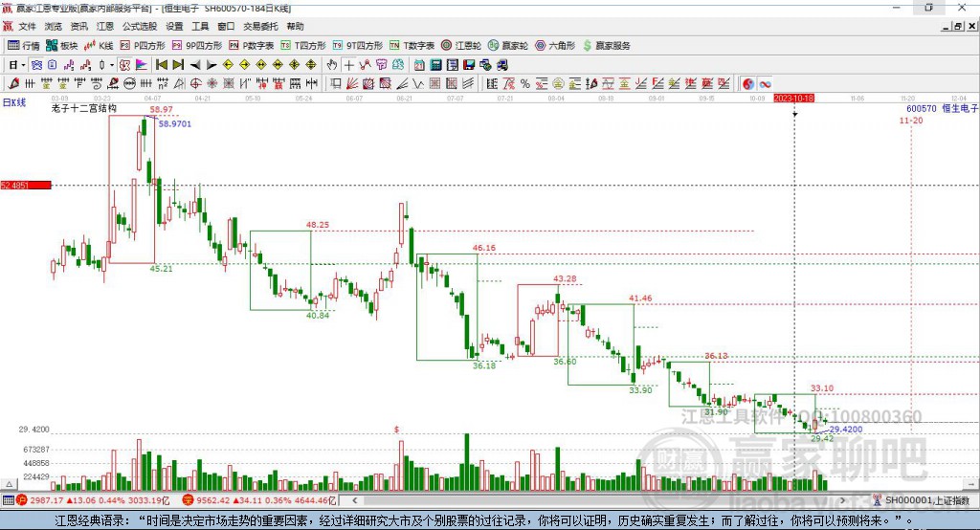Click the horizontal scrollbar right arrow
Screen dimensions: 980x530
tap(842, 500)
